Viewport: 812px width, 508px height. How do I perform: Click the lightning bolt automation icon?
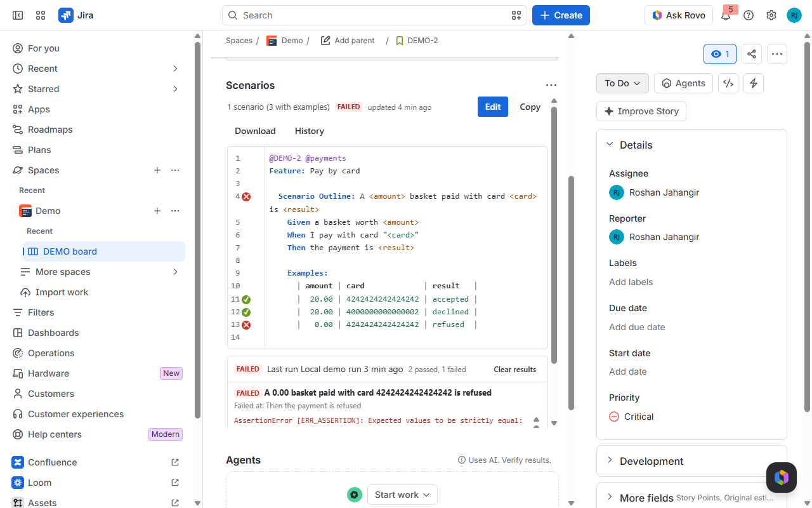pos(754,83)
